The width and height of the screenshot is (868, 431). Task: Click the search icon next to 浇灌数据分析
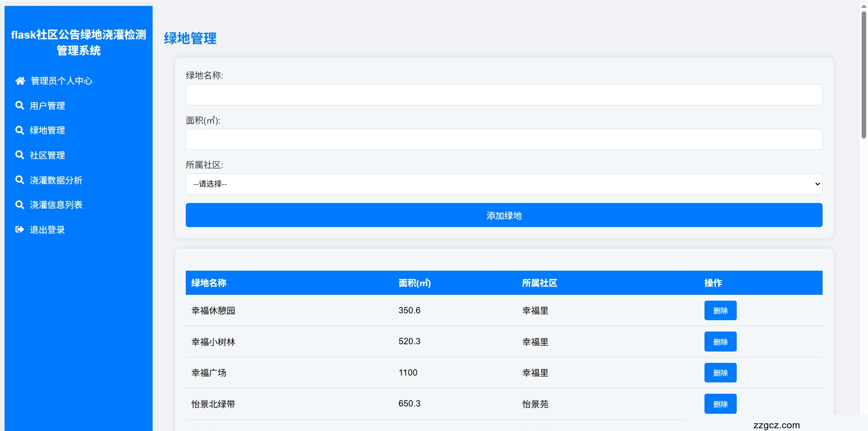(20, 180)
